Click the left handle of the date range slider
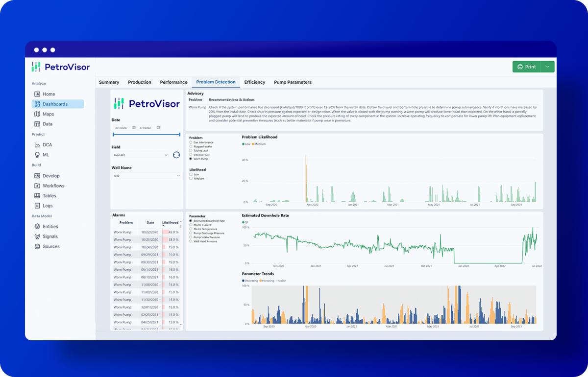The width and height of the screenshot is (588, 377). coord(113,134)
